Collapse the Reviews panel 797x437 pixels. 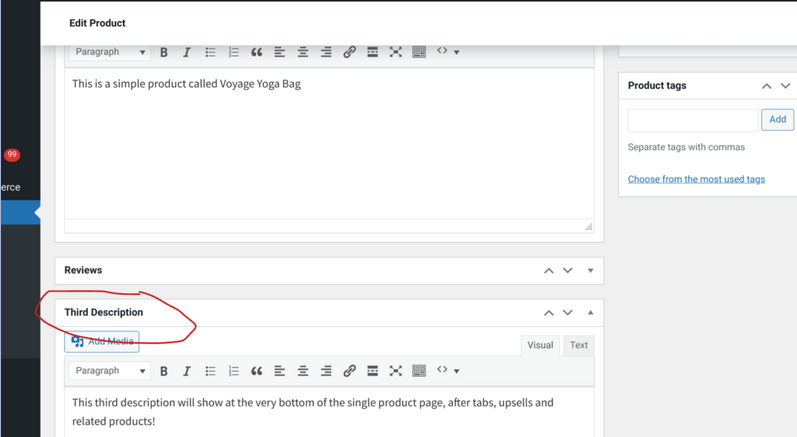[590, 271]
